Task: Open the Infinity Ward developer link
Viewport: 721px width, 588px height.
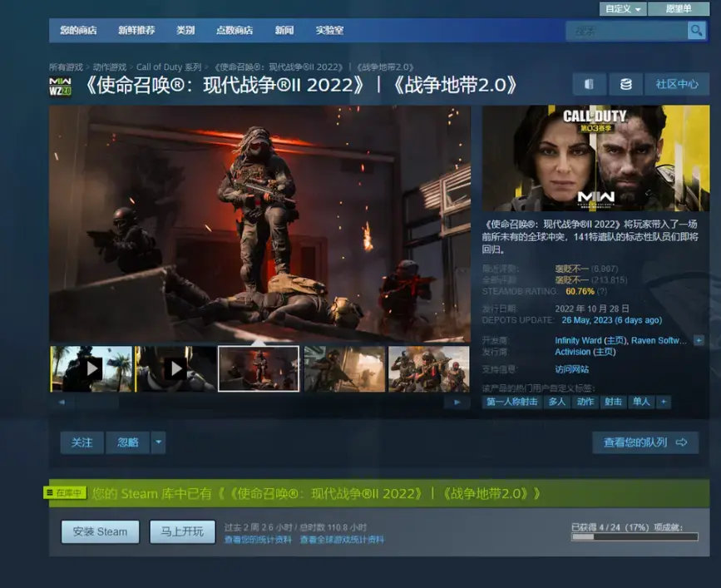Action: [x=578, y=341]
